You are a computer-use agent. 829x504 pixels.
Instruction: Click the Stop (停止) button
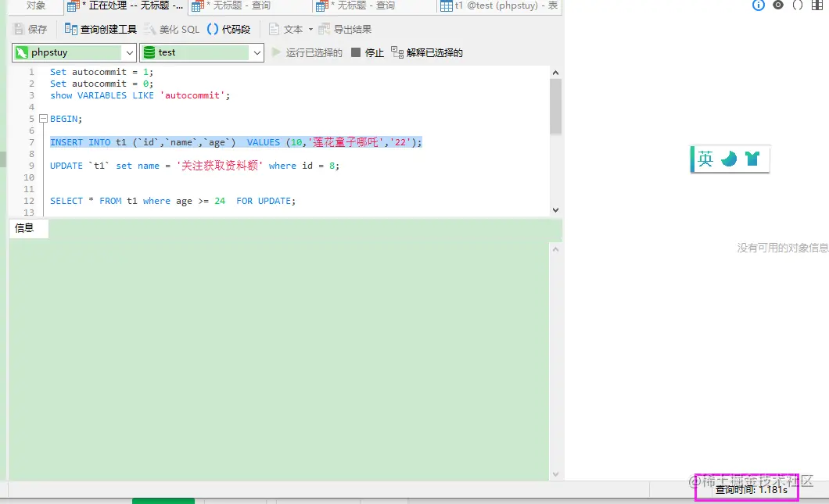point(368,52)
